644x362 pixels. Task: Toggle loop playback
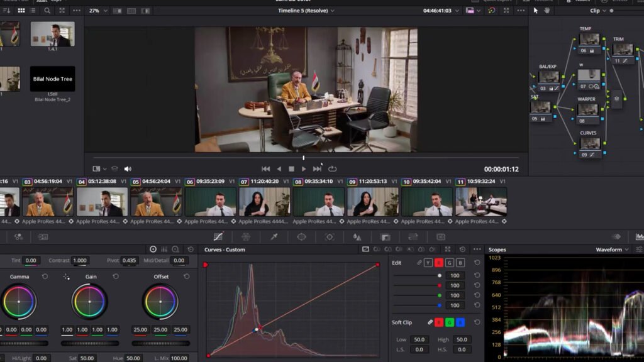click(332, 168)
